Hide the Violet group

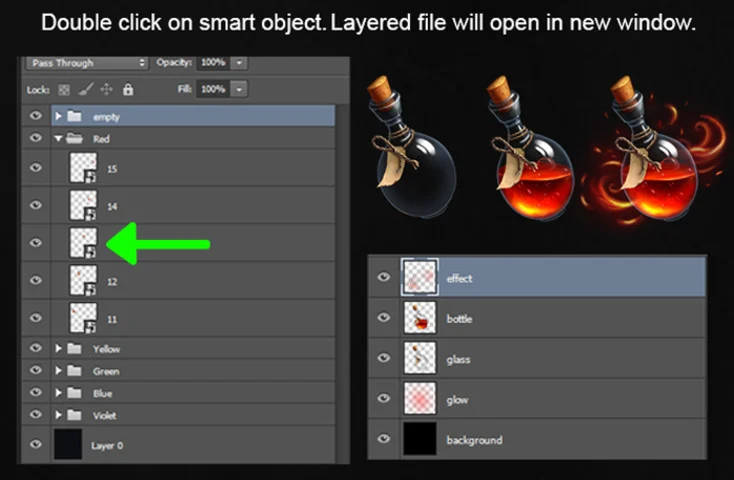pos(36,414)
